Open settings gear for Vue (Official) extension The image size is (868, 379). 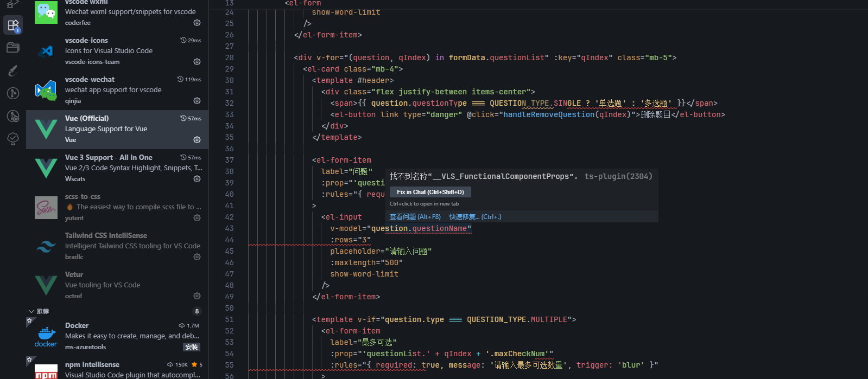(197, 140)
